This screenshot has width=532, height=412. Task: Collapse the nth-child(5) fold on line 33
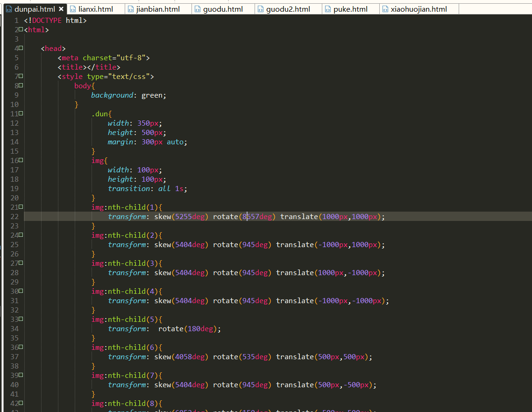21,319
